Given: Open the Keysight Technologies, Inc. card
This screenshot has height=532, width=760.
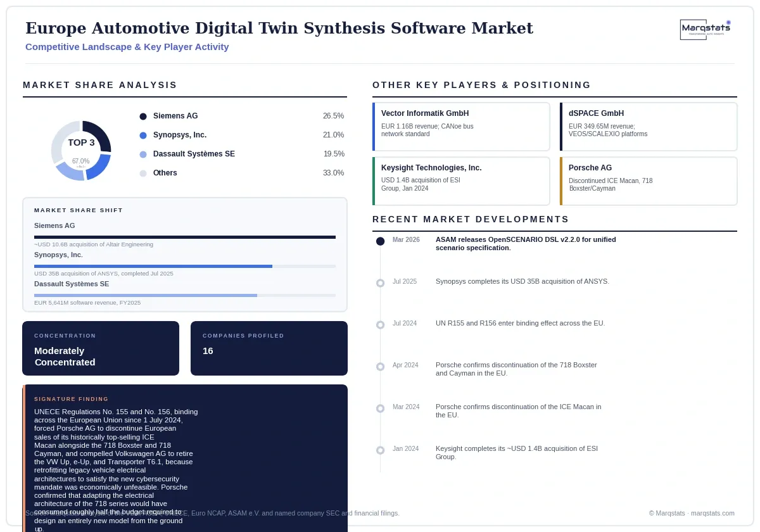Looking at the screenshot, I should 461,181.
